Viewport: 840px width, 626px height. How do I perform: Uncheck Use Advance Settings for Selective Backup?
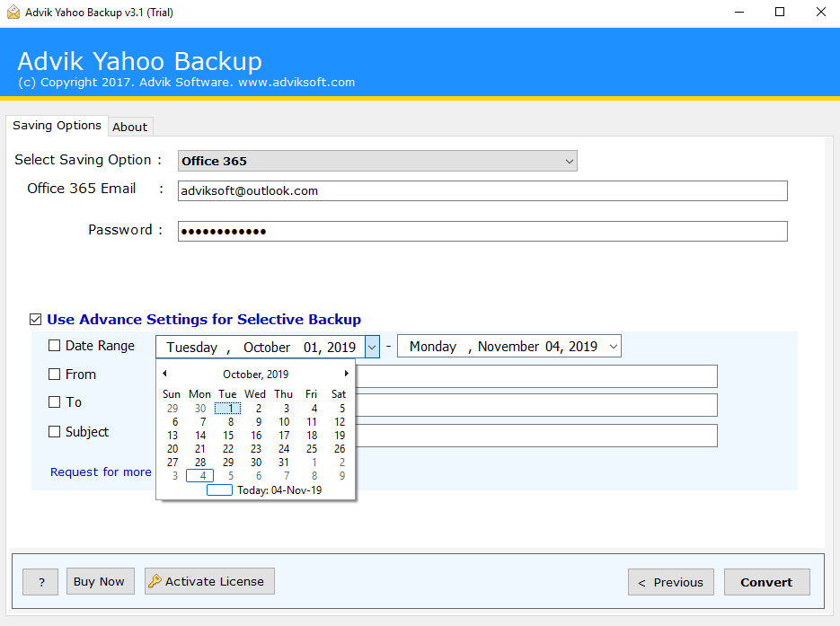[x=36, y=319]
